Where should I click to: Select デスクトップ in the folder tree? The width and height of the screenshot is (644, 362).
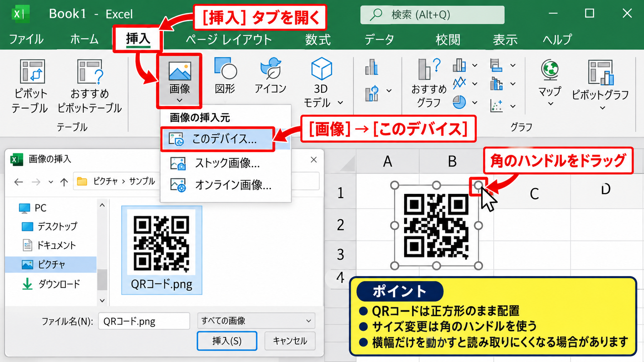click(x=49, y=226)
